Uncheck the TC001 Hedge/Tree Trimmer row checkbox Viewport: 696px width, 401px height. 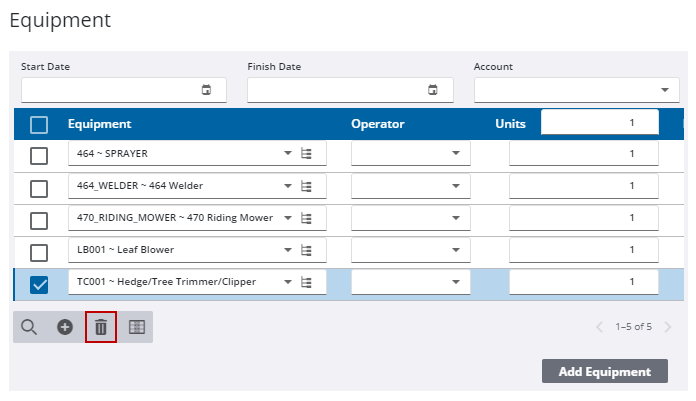[39, 284]
